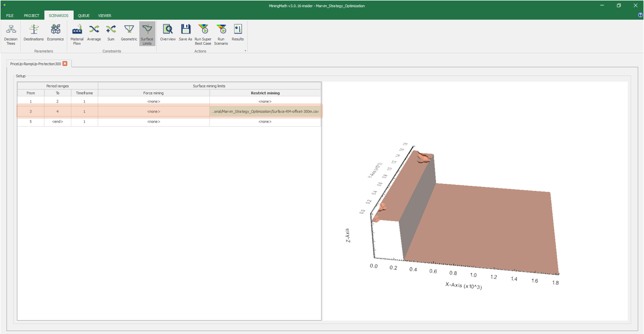
Task: Expand the Actions group dialog launcher
Action: click(245, 51)
